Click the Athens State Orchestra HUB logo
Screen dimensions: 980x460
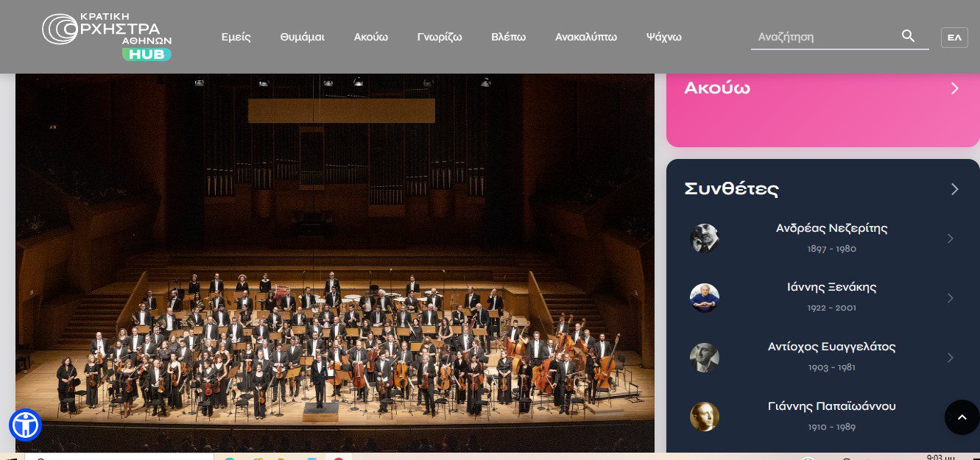[107, 37]
